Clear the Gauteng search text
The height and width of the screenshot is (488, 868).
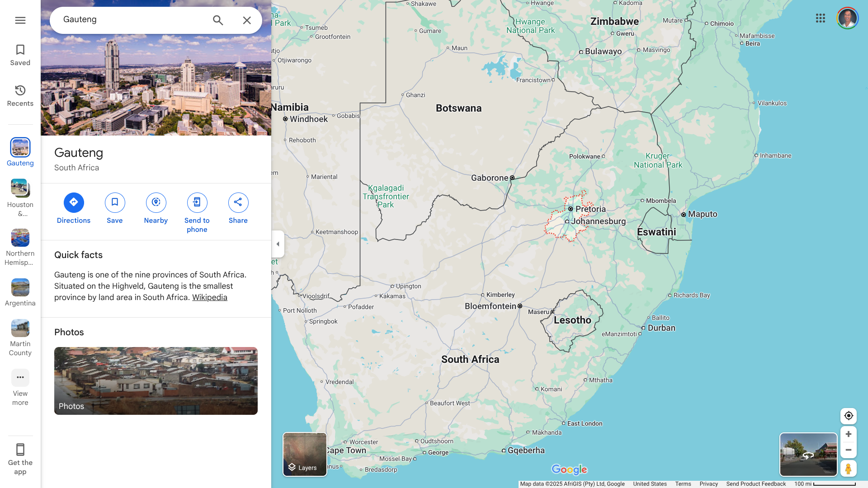(x=247, y=20)
